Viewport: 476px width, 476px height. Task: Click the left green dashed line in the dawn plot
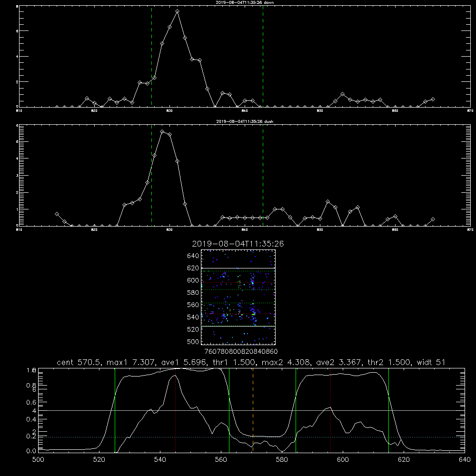[151, 57]
